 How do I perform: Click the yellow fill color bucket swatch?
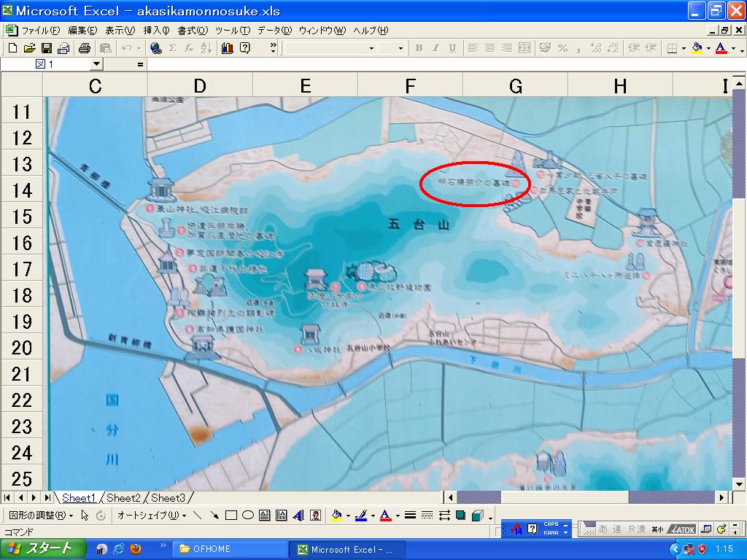336,516
